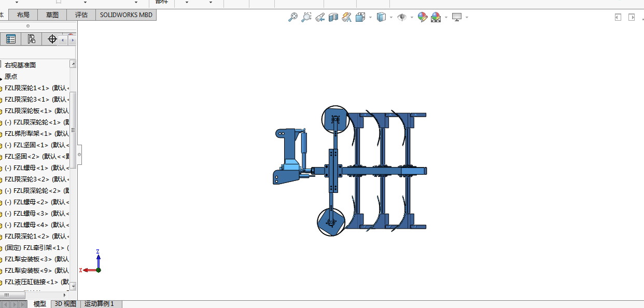Image resolution: width=644 pixels, height=308 pixels.
Task: Click the filter input field above the tree
Action: click(37, 52)
